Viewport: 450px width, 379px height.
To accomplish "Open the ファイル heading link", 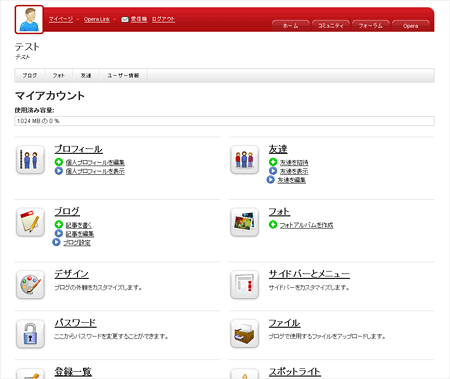I will coord(285,323).
